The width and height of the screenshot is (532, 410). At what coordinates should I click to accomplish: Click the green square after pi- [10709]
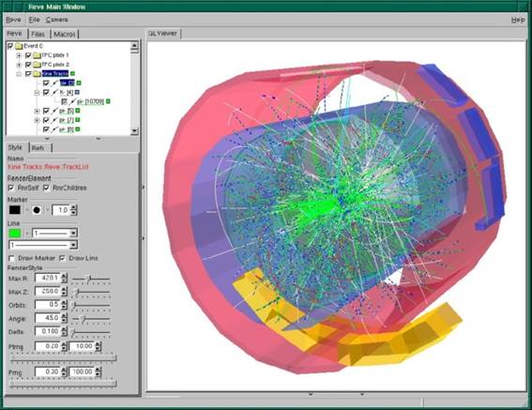point(108,101)
